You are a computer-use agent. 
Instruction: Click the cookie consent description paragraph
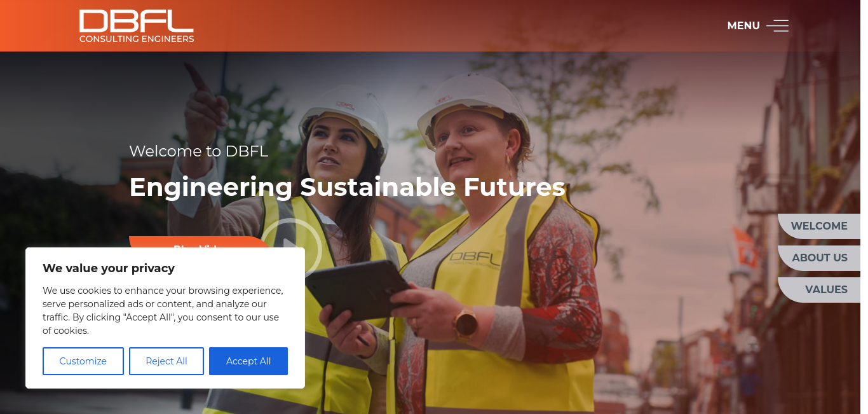point(163,310)
